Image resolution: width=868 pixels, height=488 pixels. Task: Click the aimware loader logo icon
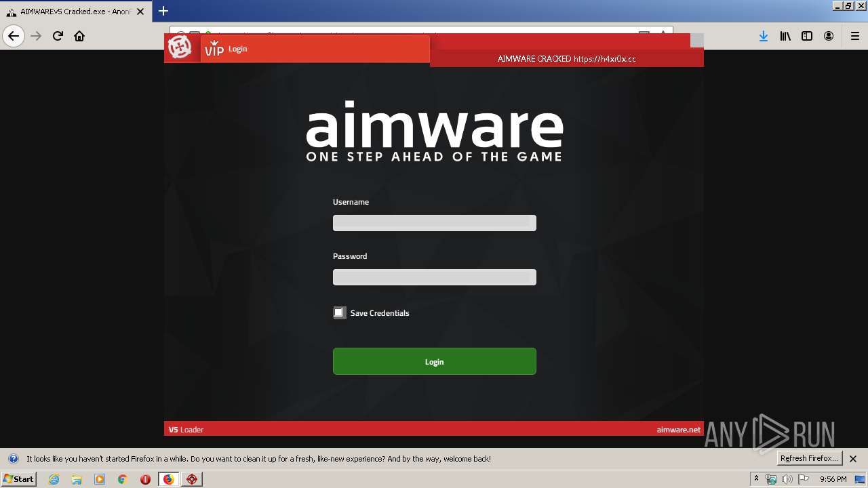pos(180,47)
